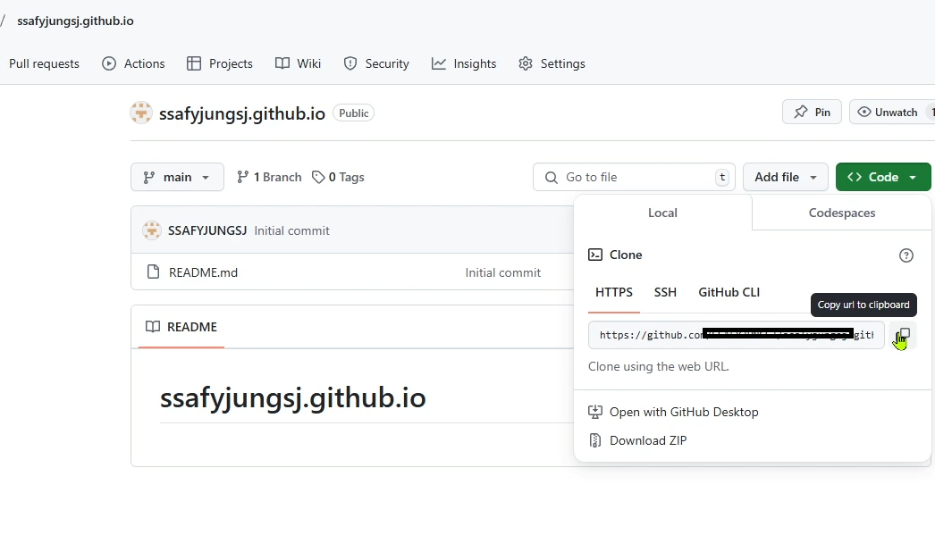Screen dimensions: 935x560
Task: View the 0 Tags link
Action: click(x=338, y=177)
